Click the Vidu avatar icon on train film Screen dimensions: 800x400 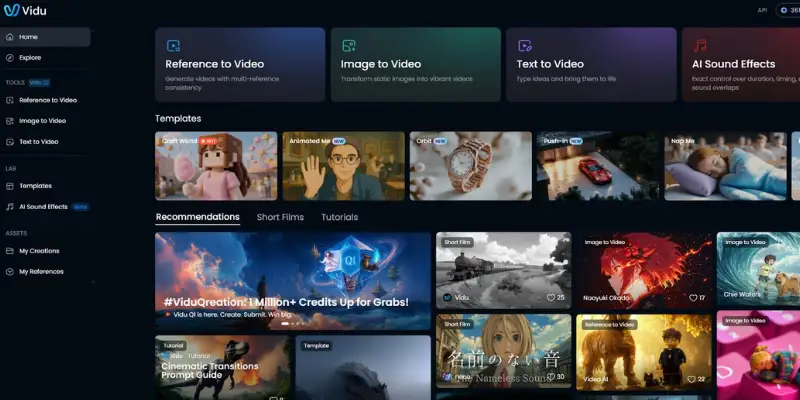(447, 297)
